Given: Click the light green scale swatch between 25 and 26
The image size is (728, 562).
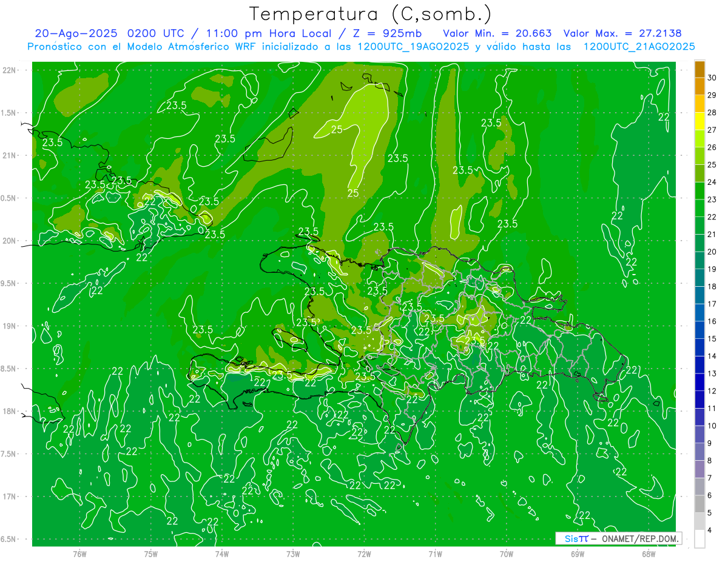Looking at the screenshot, I should (x=699, y=156).
